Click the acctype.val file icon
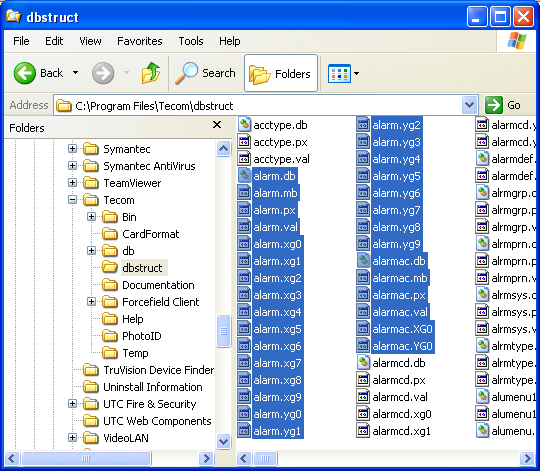Screen dimensions: 540x471 coord(244,158)
